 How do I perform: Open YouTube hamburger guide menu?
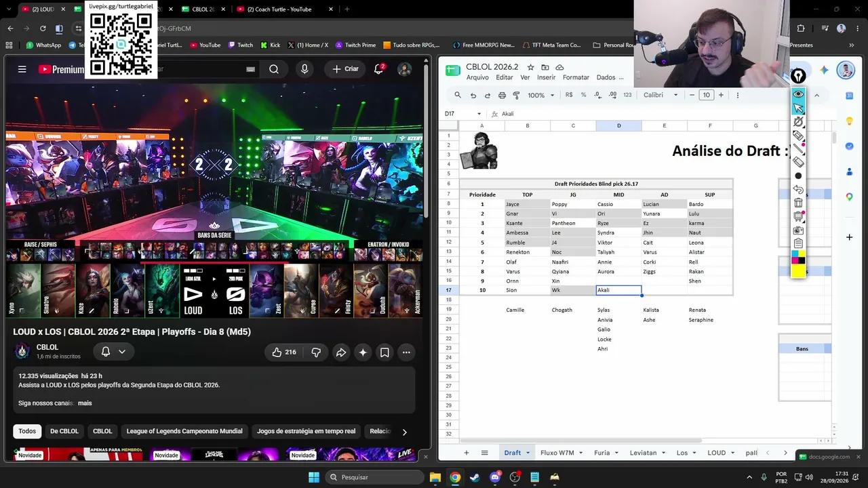coord(22,69)
